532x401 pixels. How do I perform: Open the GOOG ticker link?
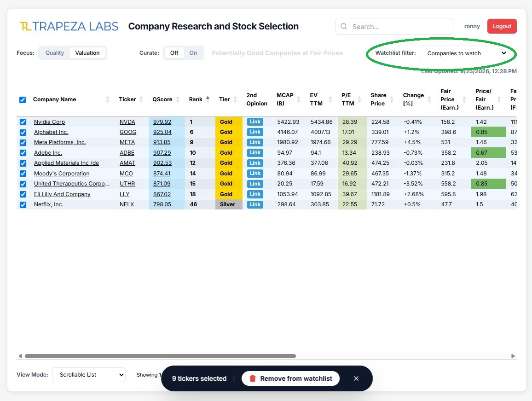click(128, 132)
